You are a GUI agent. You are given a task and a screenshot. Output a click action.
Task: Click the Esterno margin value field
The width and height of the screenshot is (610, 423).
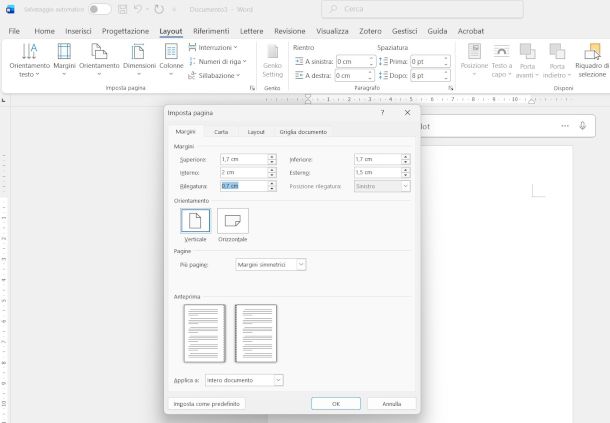[378, 172]
